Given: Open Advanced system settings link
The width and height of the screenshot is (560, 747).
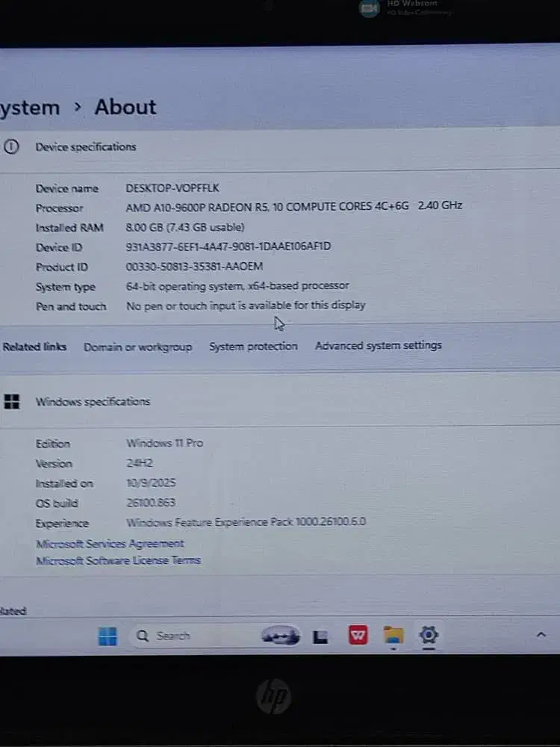Looking at the screenshot, I should [378, 345].
